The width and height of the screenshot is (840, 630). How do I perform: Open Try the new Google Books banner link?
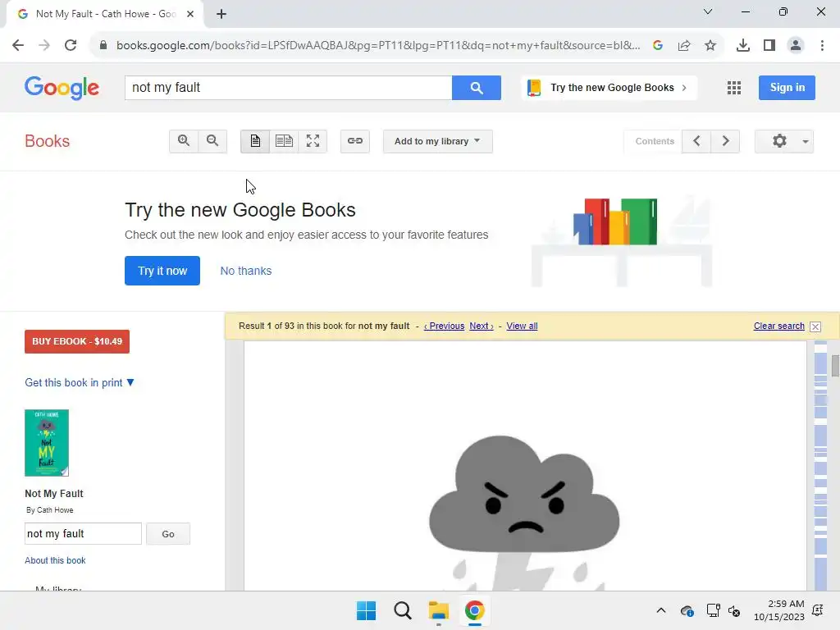(609, 87)
